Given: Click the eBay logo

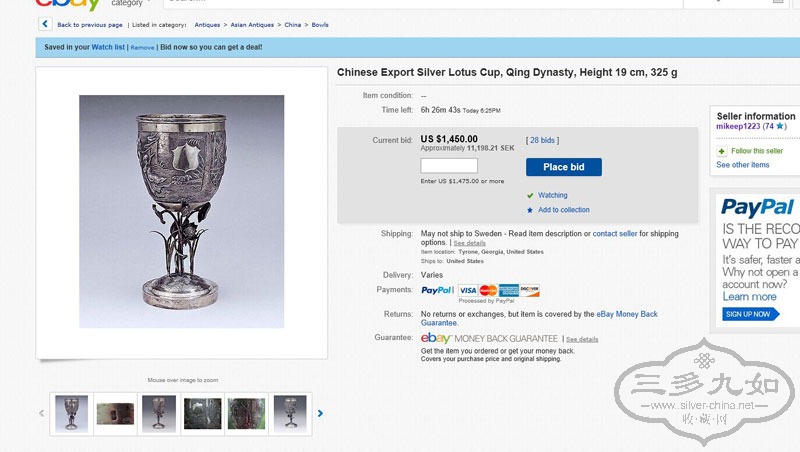Looking at the screenshot, I should tap(66, 5).
